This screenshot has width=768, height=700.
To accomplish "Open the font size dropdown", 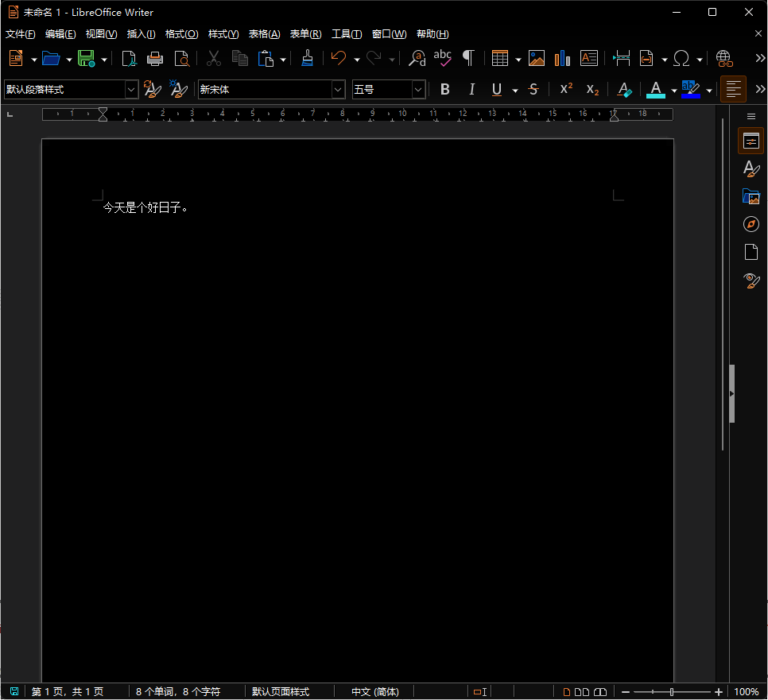I will coord(418,90).
